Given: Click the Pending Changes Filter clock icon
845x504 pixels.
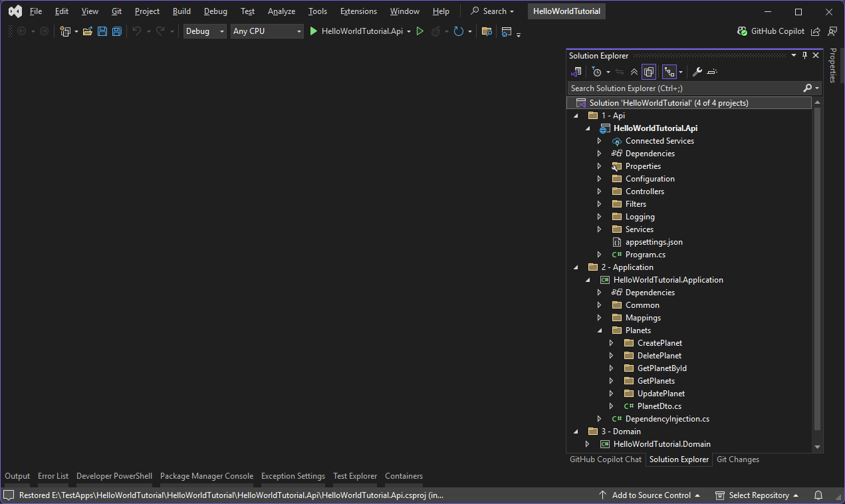Looking at the screenshot, I should [597, 72].
